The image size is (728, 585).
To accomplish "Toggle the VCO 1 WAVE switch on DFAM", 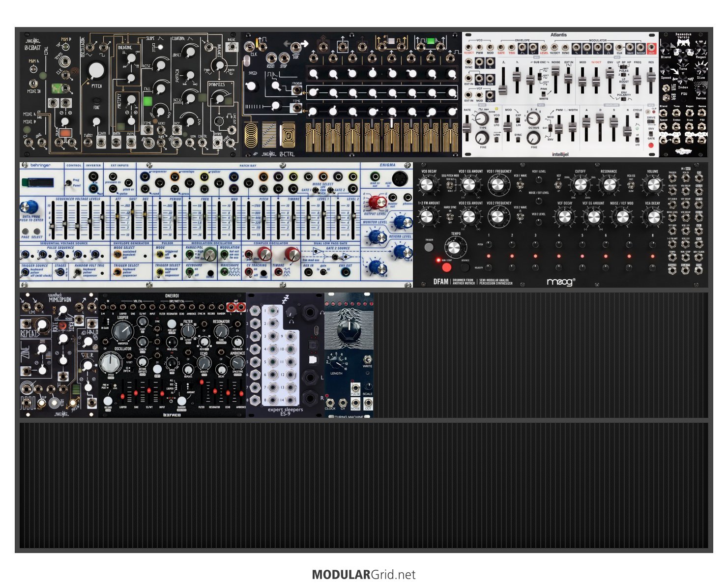I will pyautogui.click(x=520, y=184).
